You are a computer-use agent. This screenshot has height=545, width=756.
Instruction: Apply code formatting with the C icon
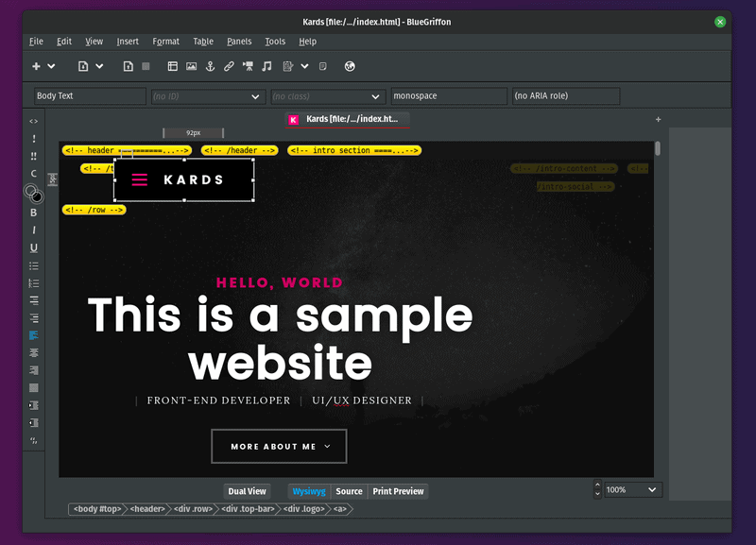click(x=33, y=174)
